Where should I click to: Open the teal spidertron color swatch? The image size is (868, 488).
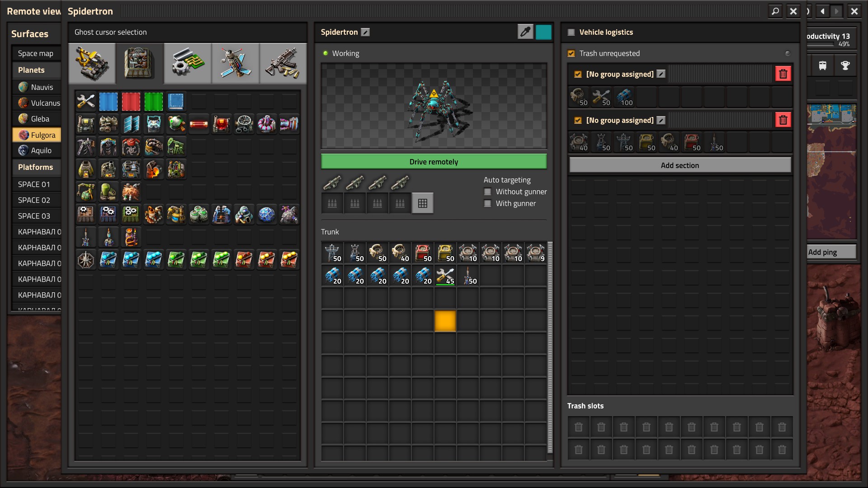(x=543, y=32)
